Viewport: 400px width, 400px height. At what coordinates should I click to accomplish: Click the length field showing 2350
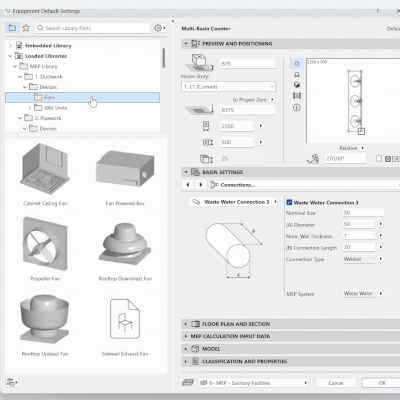[x=237, y=126]
